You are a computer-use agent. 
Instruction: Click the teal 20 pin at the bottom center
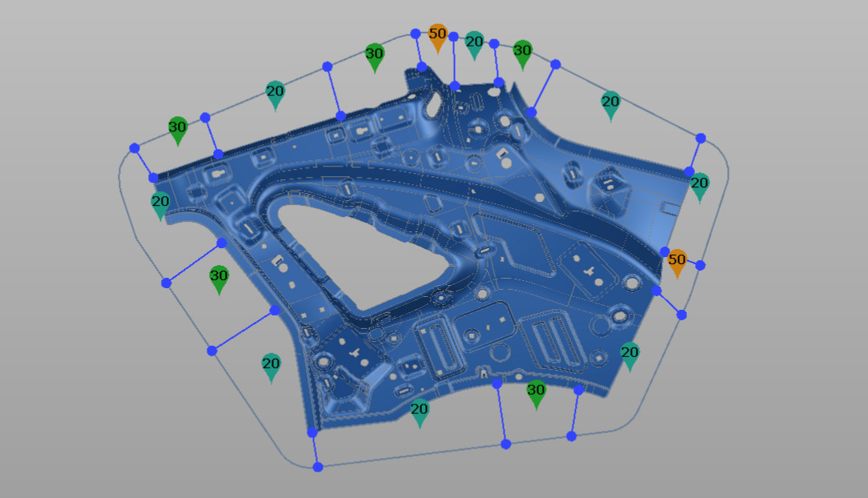[x=420, y=411]
